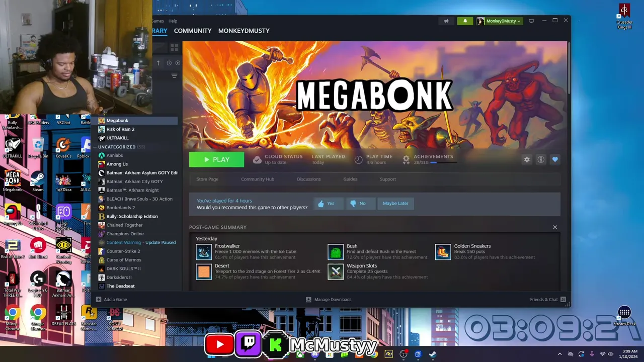Click Steam icon in Windows taskbar
This screenshot has width=644, height=362.
pyautogui.click(x=432, y=354)
